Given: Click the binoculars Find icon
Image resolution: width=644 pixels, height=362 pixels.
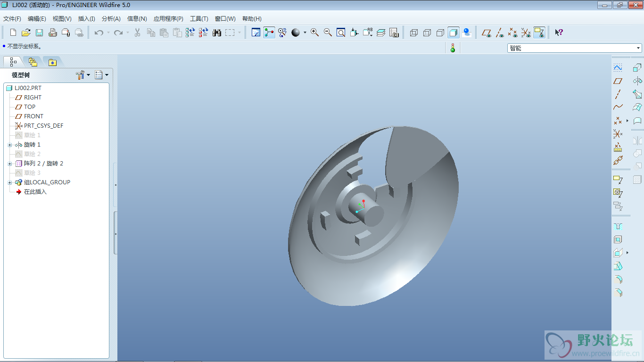Looking at the screenshot, I should [x=217, y=33].
